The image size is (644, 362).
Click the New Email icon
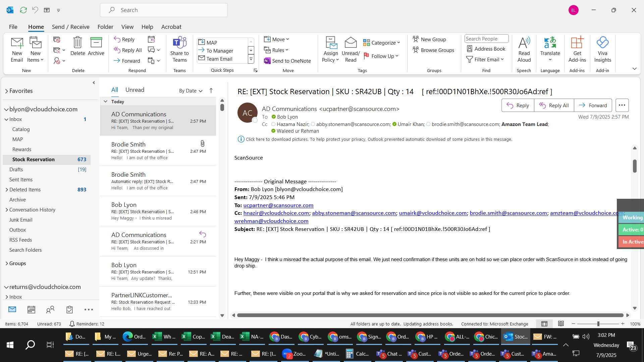pos(17,50)
